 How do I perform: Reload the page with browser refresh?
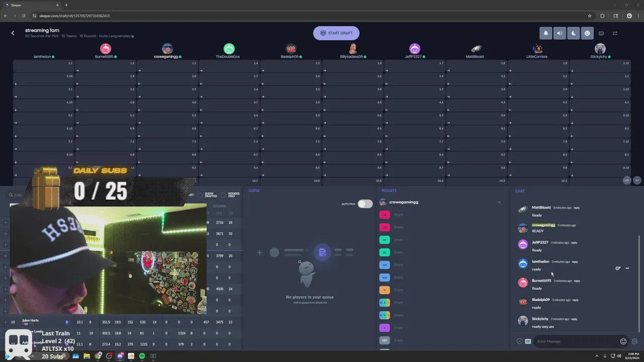click(x=24, y=16)
